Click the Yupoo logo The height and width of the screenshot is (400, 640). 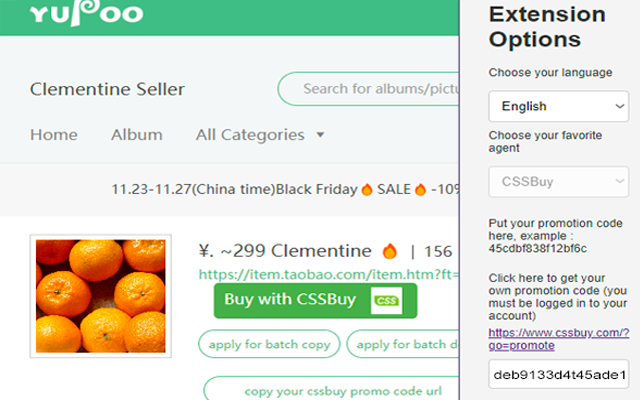[x=85, y=15]
